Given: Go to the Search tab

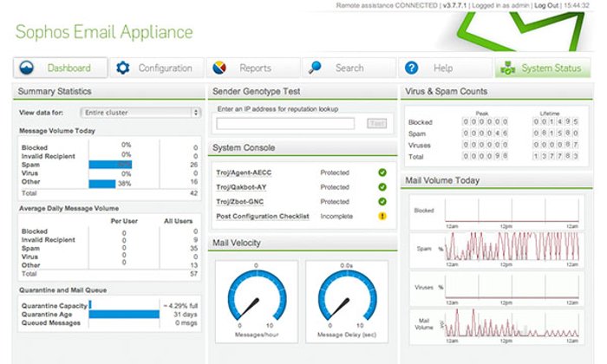Looking at the screenshot, I should (x=349, y=68).
